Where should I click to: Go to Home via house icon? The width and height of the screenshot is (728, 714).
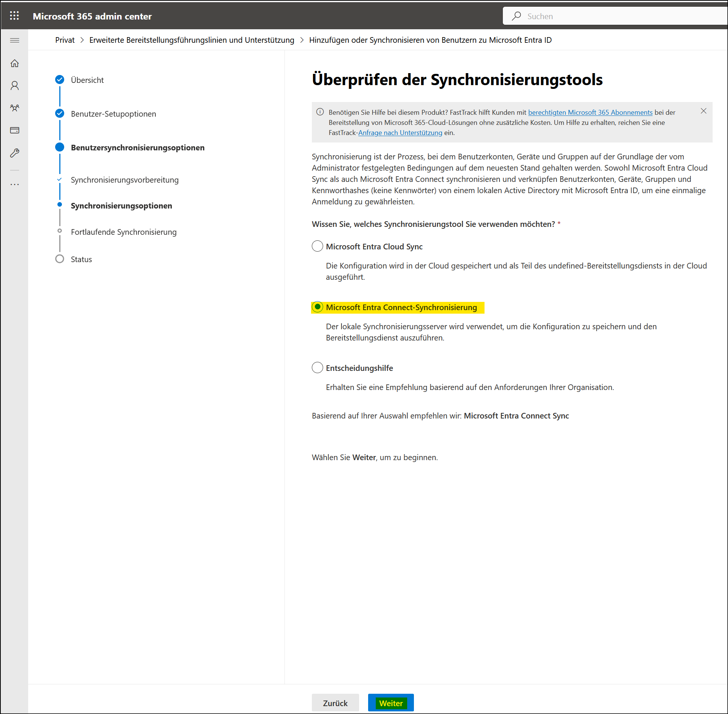[x=15, y=63]
